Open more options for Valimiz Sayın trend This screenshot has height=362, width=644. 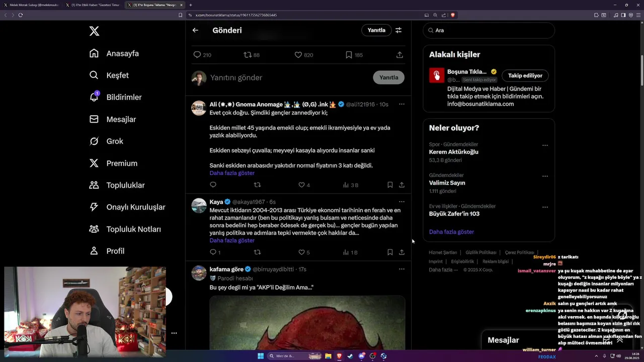click(x=545, y=176)
